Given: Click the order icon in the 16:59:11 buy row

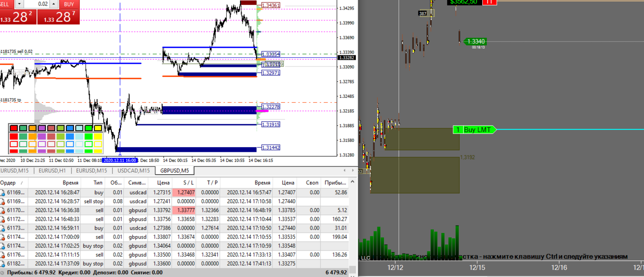Looking at the screenshot, I should point(2,228).
